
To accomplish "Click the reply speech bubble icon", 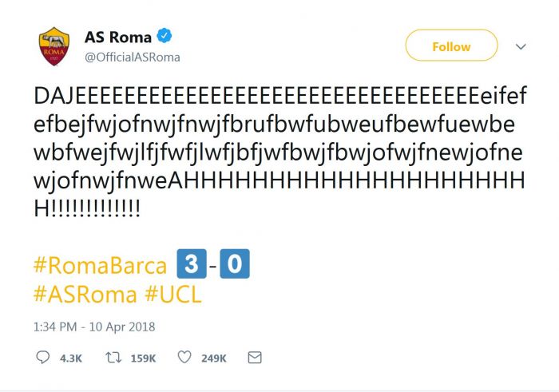I will 43,358.
